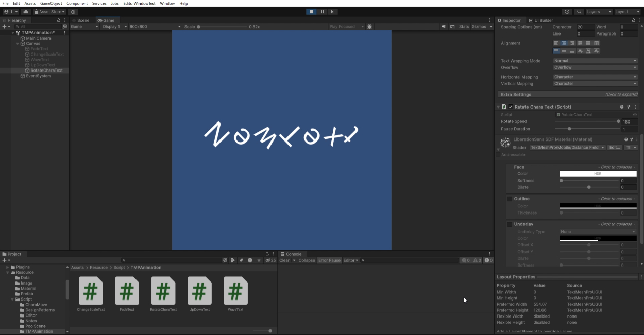Click the Face Color swatch
The width and height of the screenshot is (644, 335).
coord(598,174)
